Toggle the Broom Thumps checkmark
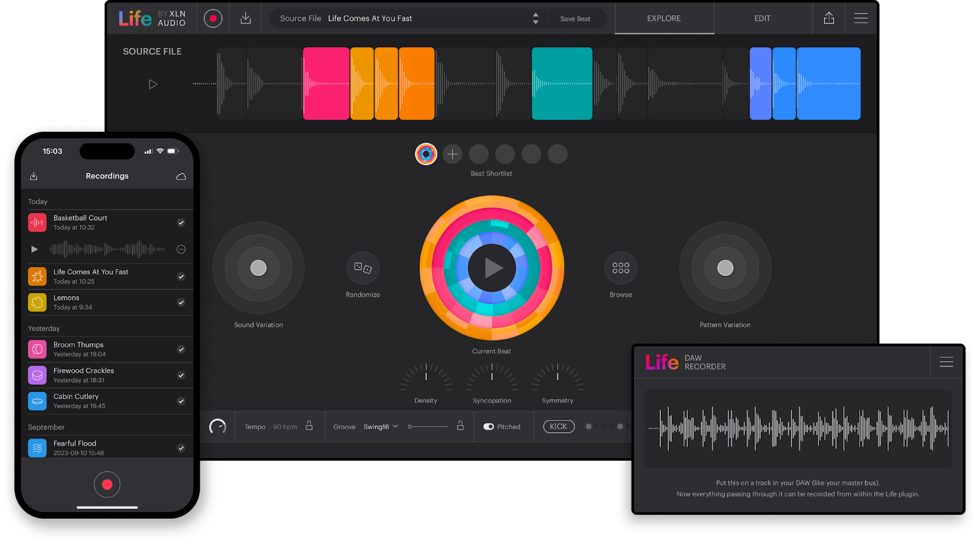The image size is (980, 545). [181, 349]
